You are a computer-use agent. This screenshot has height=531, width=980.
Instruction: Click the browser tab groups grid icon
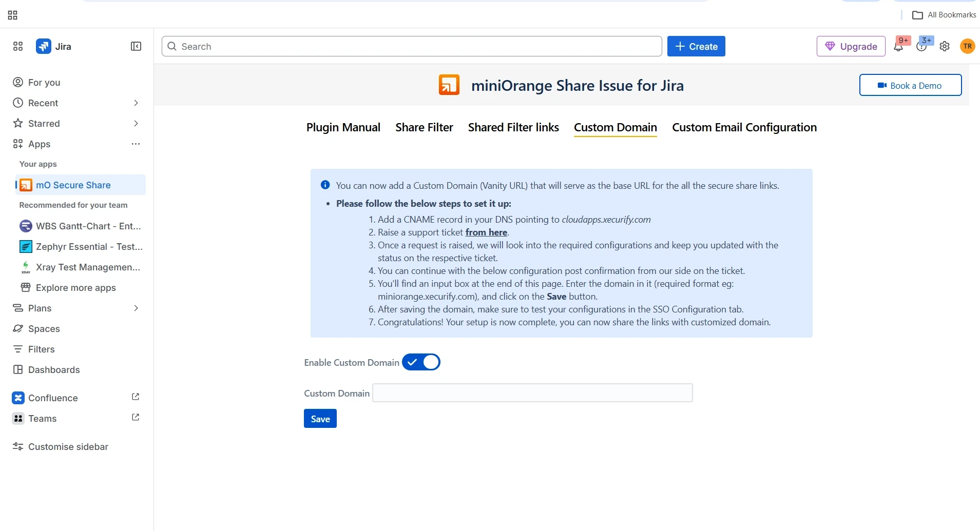coord(13,15)
